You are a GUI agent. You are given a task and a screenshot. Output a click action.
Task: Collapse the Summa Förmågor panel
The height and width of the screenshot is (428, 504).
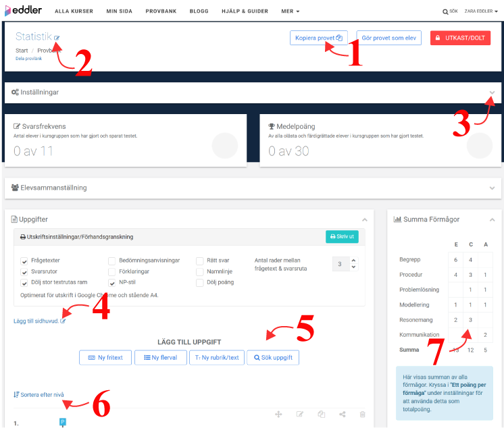click(492, 219)
